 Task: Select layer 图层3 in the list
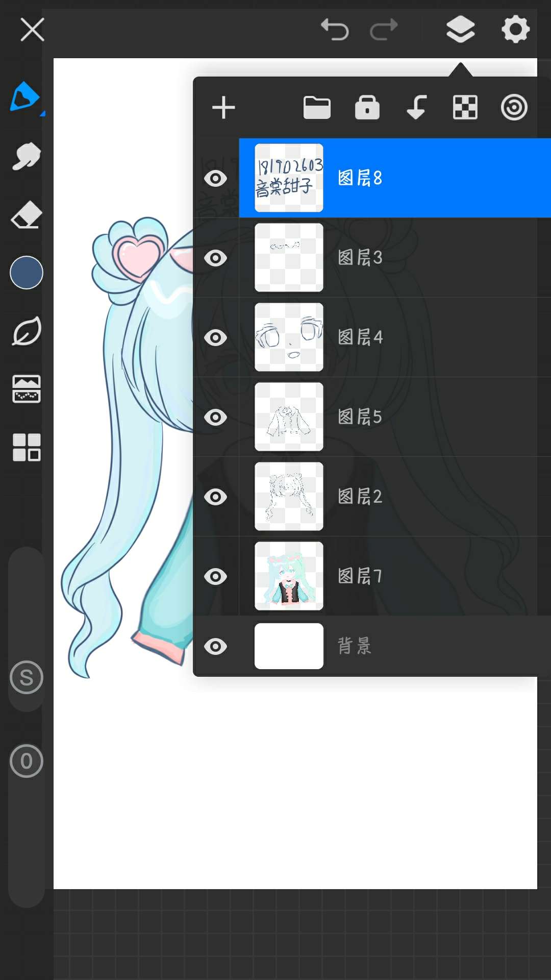point(408,258)
